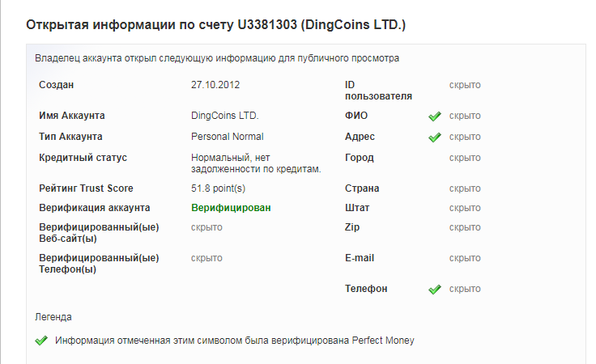Click the "Personal Normal" account type value
The image size is (596, 364).
tap(227, 137)
